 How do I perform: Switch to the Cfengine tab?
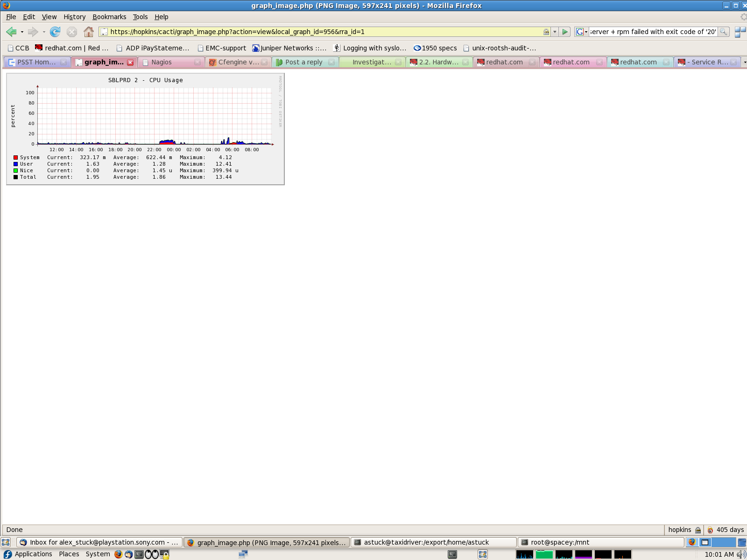point(239,62)
